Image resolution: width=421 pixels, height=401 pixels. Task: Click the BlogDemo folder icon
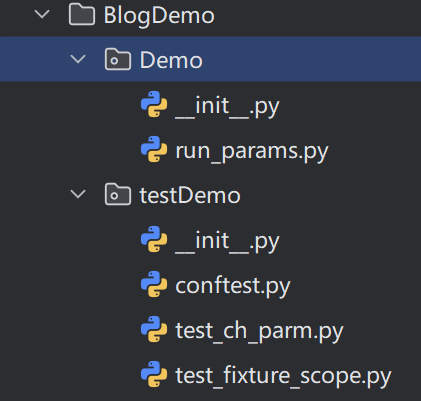82,14
